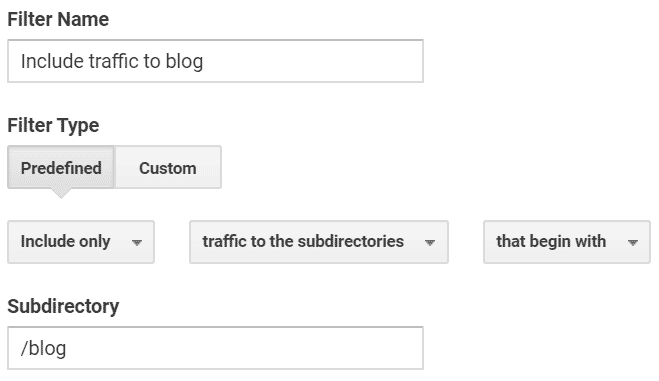659x381 pixels.
Task: Select the Predefined filter type
Action: coord(61,167)
